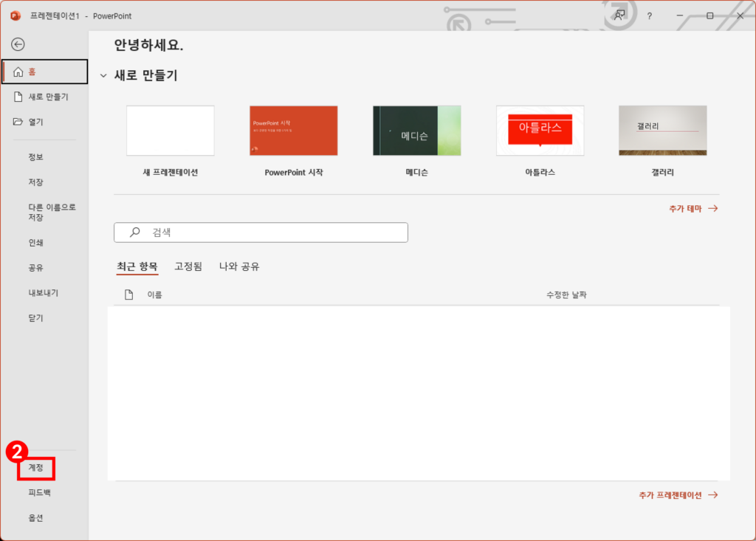The width and height of the screenshot is (756, 541).
Task: Create a blank 새 프레젠테이션
Action: coord(171,131)
